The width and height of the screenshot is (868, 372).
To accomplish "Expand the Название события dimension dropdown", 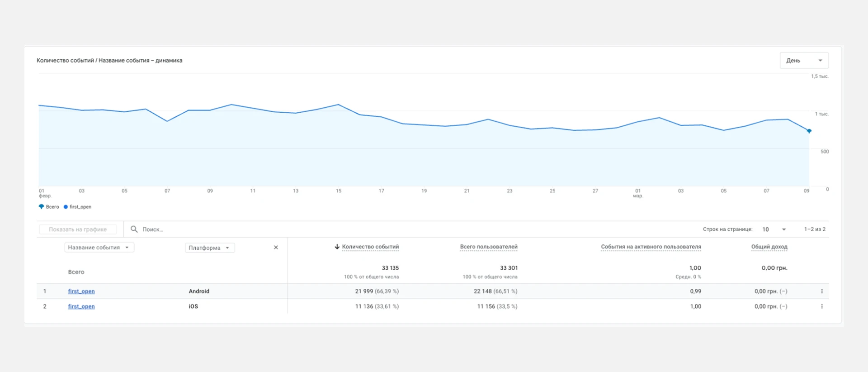I will [99, 248].
